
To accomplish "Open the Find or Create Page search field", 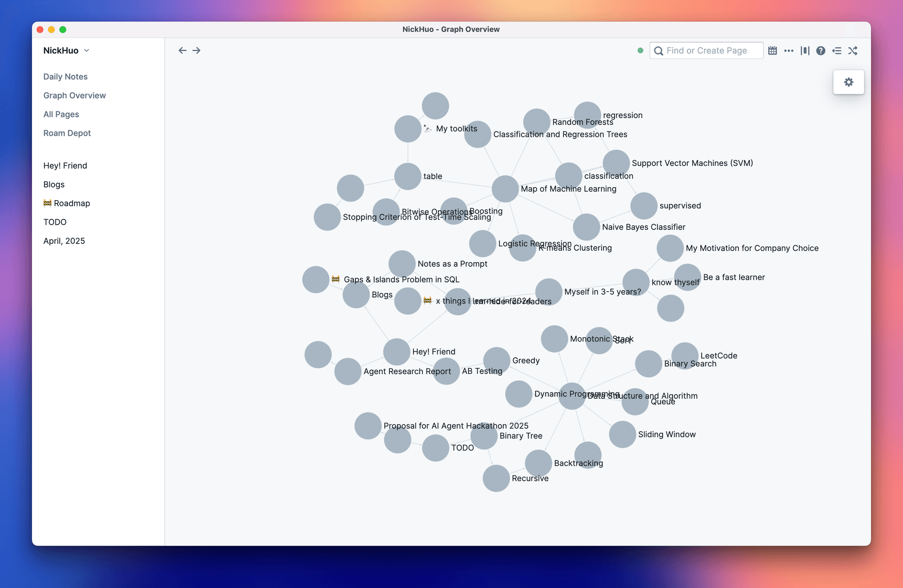I will coord(706,50).
